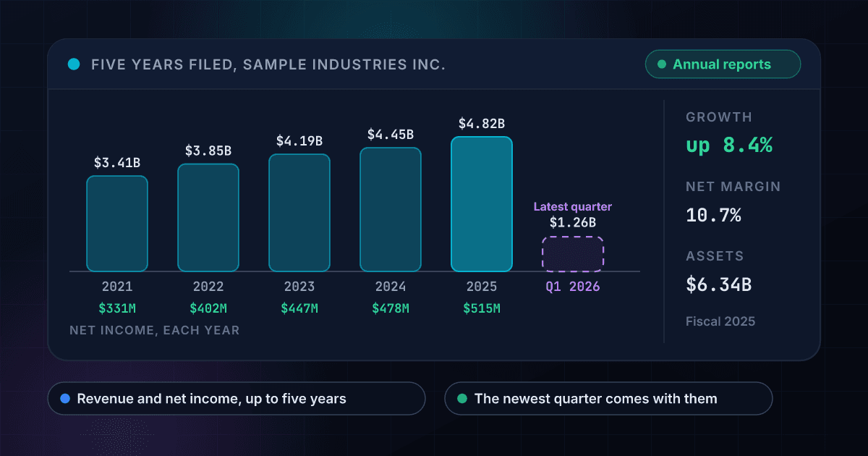Click the 2021 axis year label
868x456 pixels.
pyautogui.click(x=117, y=287)
